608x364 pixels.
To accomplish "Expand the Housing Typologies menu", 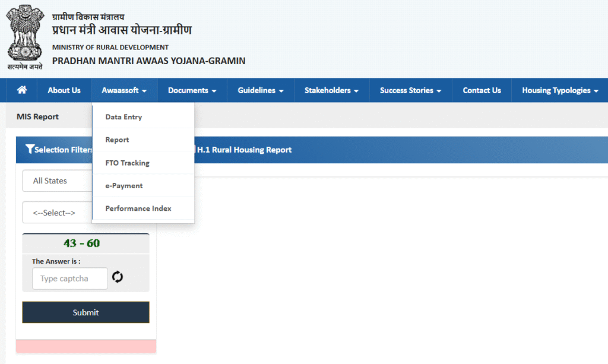I will point(560,90).
